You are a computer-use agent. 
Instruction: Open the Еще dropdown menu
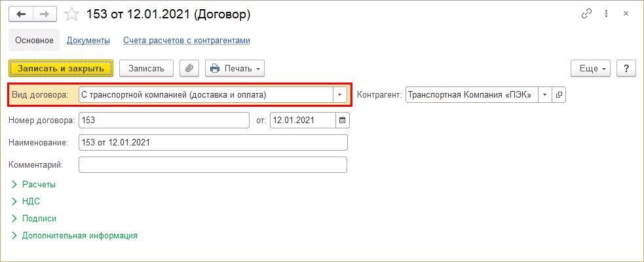tap(591, 69)
